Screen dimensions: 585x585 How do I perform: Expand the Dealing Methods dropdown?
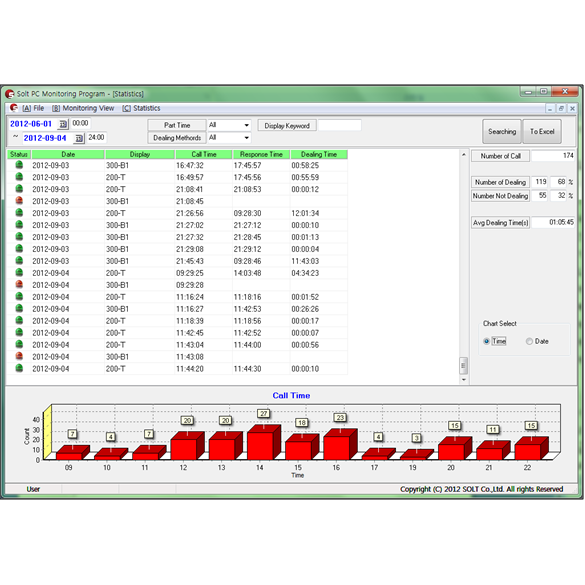tap(229, 138)
